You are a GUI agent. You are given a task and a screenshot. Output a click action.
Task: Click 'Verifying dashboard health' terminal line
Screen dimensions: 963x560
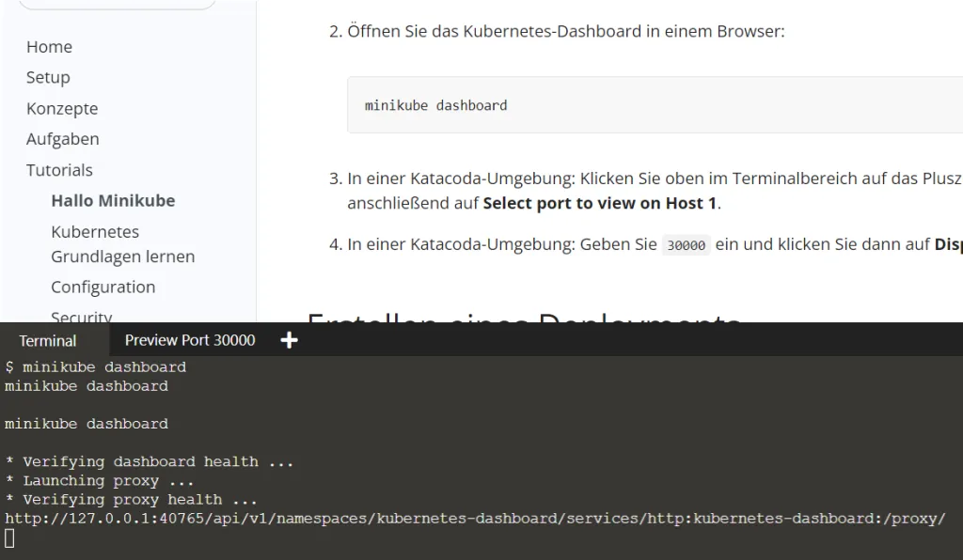[150, 462]
